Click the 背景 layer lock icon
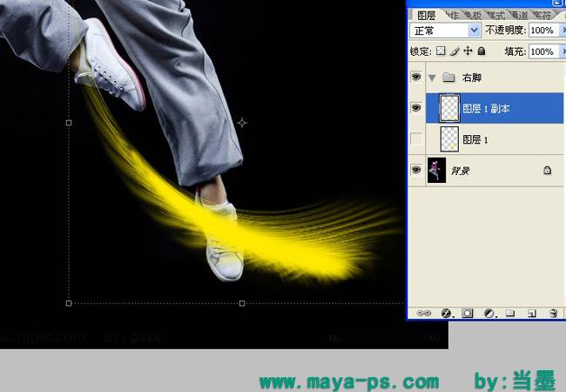566x392 pixels. coord(547,170)
